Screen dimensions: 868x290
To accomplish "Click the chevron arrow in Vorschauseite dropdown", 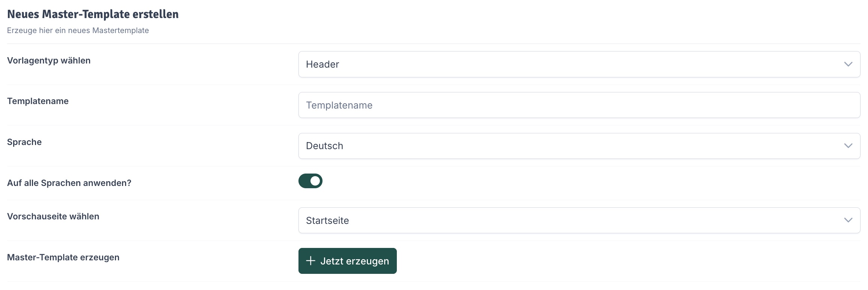I will [848, 220].
